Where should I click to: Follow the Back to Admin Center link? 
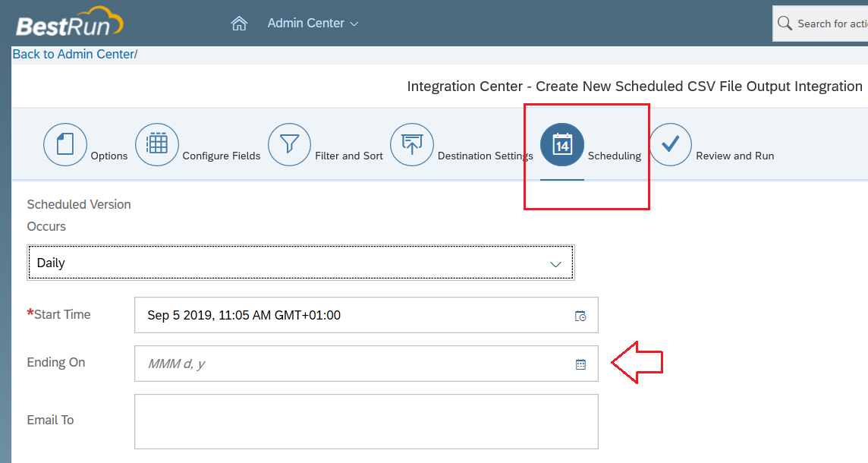click(x=74, y=55)
